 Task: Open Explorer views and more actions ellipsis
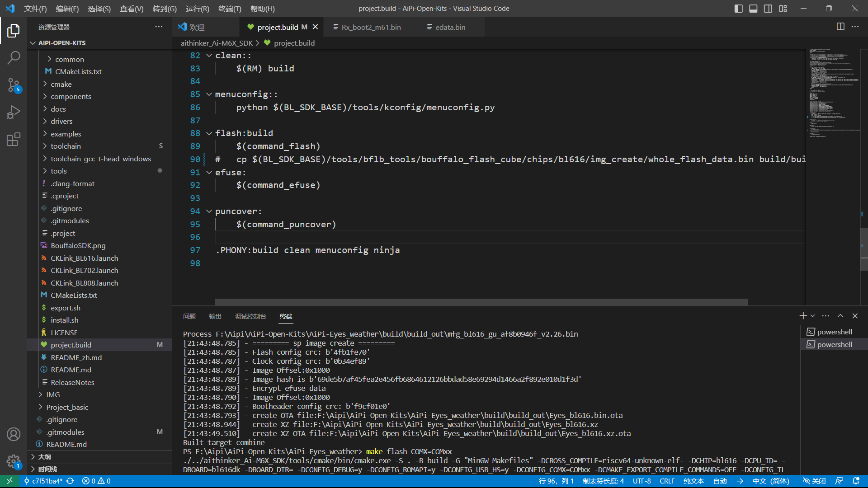[159, 27]
